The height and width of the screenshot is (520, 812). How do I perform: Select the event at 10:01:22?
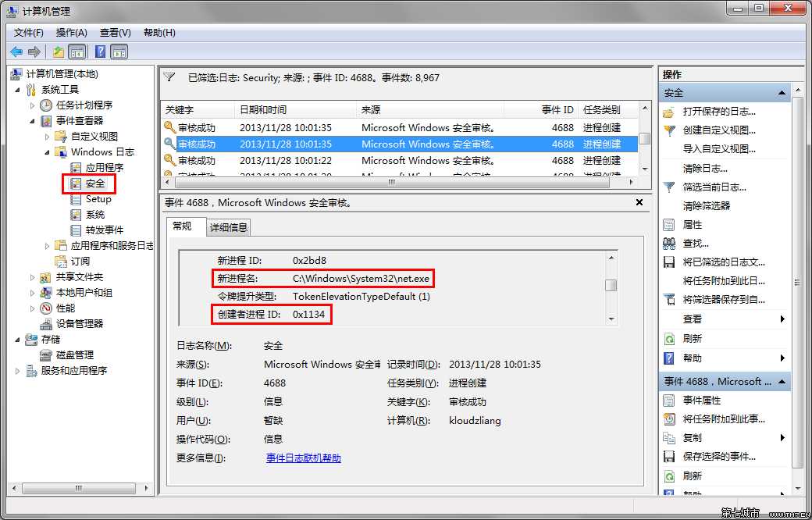[399, 161]
